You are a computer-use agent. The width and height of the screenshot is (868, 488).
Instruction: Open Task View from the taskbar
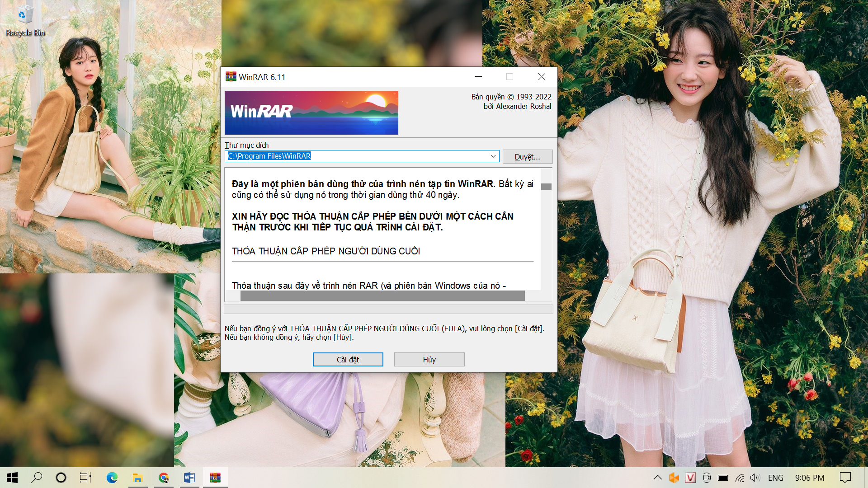(85, 478)
